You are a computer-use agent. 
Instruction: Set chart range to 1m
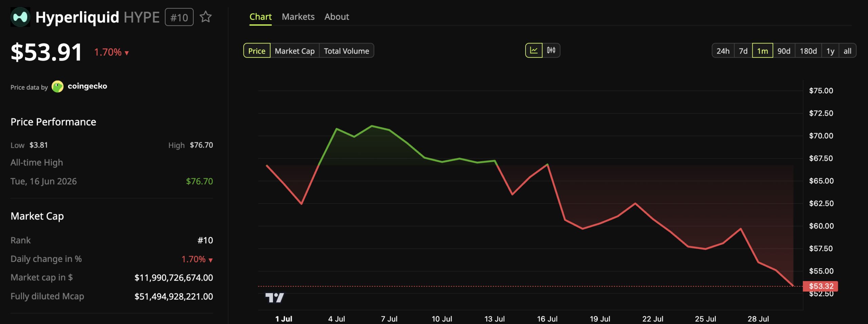pos(763,51)
